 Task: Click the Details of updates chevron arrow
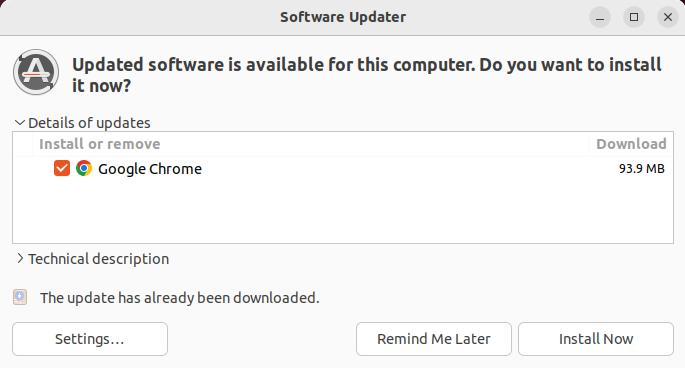pos(20,123)
